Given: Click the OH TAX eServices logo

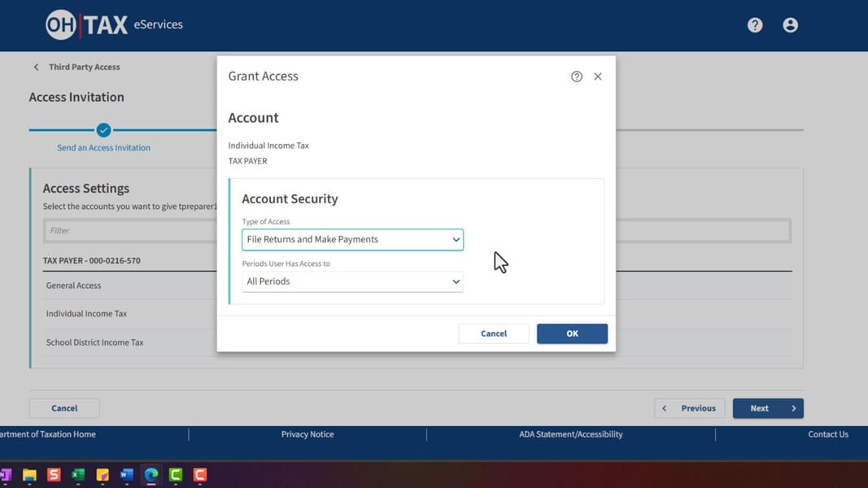Looking at the screenshot, I should 114,25.
